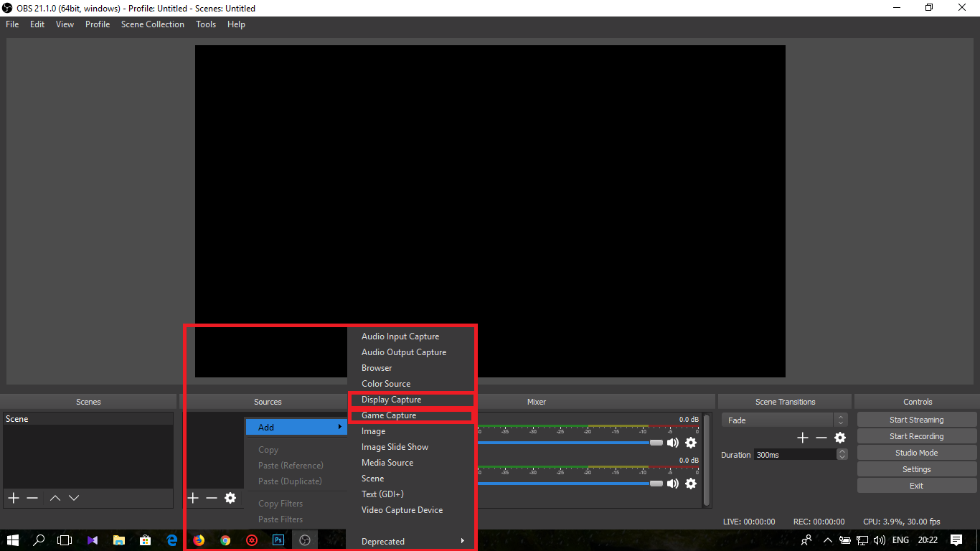980x551 pixels.
Task: Add a new scene with Scenes plus icon
Action: 13,498
